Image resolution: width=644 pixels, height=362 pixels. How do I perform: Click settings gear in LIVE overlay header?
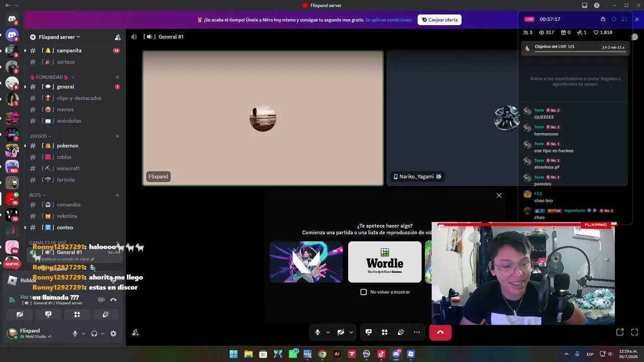pos(614,19)
